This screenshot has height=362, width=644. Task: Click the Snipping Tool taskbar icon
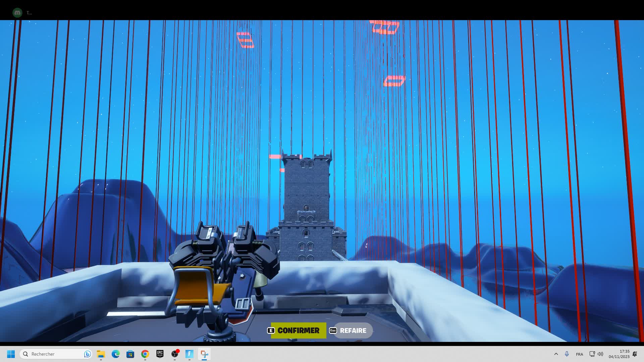(x=204, y=354)
